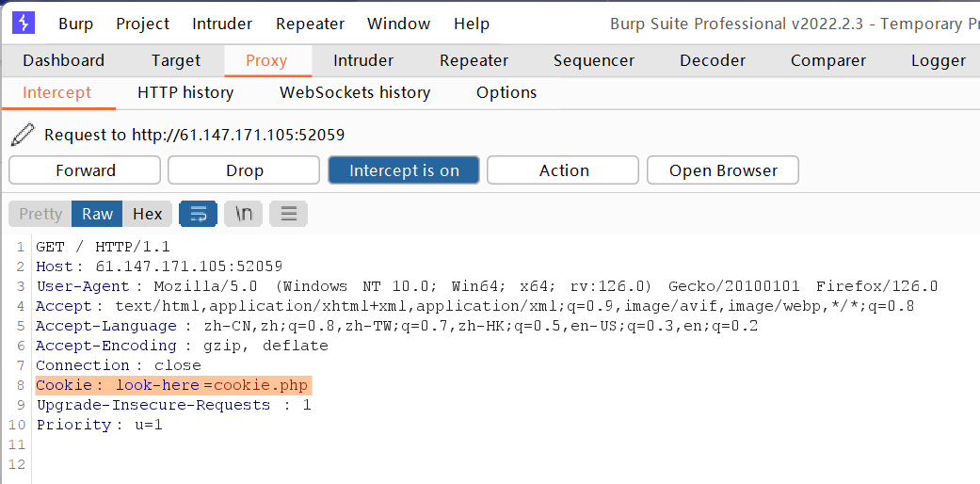Click the Action button
The height and width of the screenshot is (484, 980).
click(563, 170)
